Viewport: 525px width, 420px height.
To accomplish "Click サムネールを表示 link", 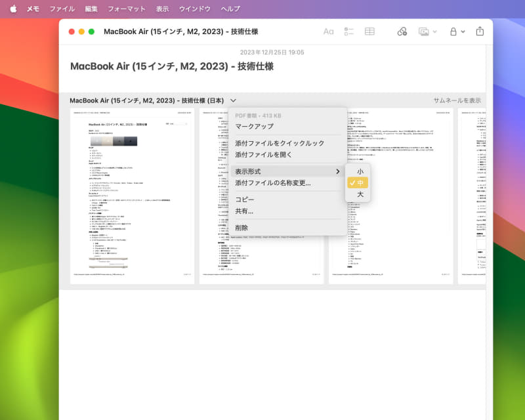I will click(x=457, y=100).
